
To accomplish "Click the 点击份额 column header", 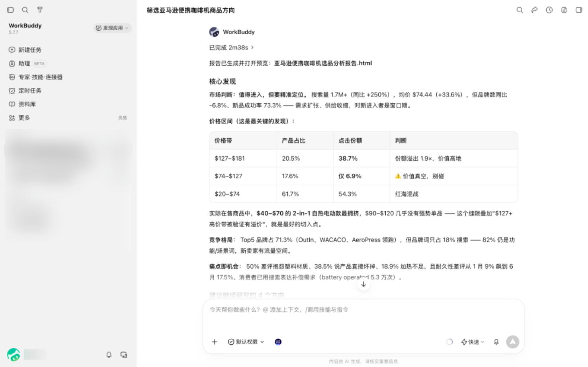I will (x=361, y=141).
